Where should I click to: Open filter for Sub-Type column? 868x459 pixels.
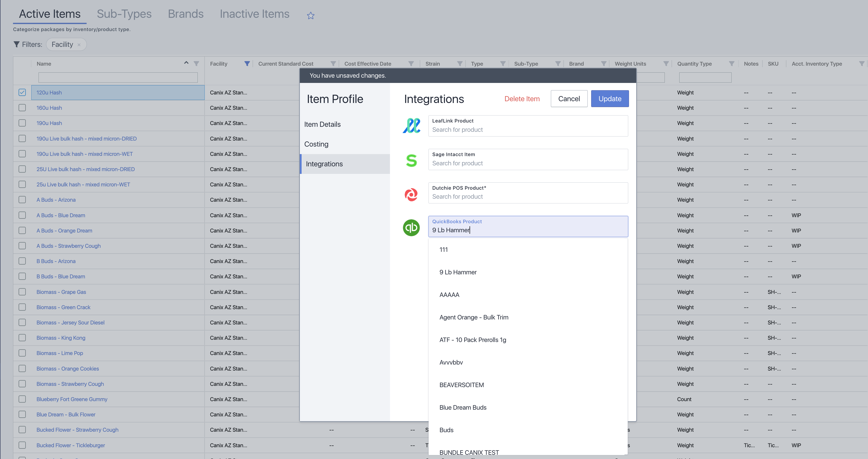(x=558, y=63)
